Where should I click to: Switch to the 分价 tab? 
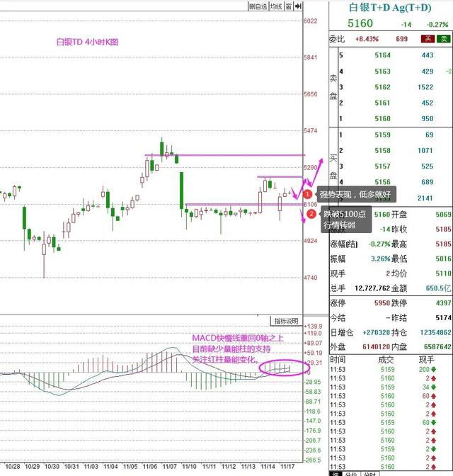tap(351, 474)
